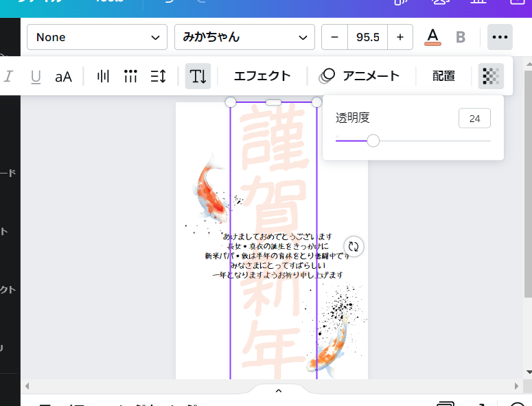Expand the bottom pages panel chevron
The width and height of the screenshot is (532, 406).
pyautogui.click(x=279, y=391)
